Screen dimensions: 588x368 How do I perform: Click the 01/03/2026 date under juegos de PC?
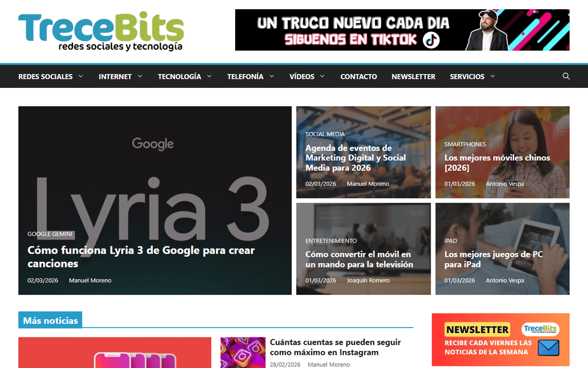[x=460, y=280]
